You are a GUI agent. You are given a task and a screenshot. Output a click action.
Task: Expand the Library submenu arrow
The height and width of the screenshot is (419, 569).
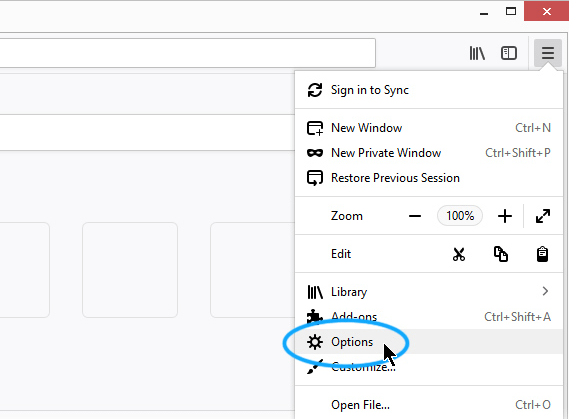pos(545,291)
